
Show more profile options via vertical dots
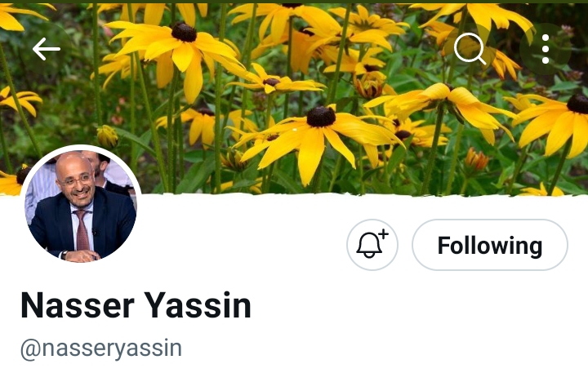pos(546,49)
